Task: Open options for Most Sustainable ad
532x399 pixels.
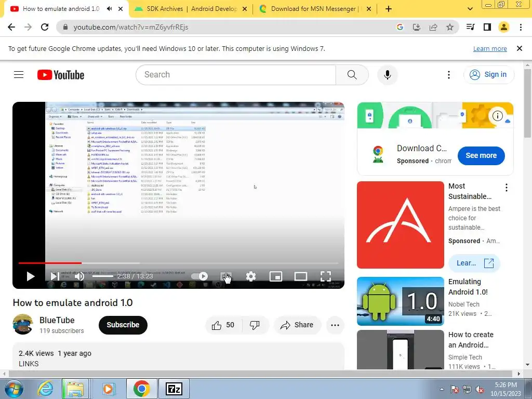Action: (x=506, y=187)
